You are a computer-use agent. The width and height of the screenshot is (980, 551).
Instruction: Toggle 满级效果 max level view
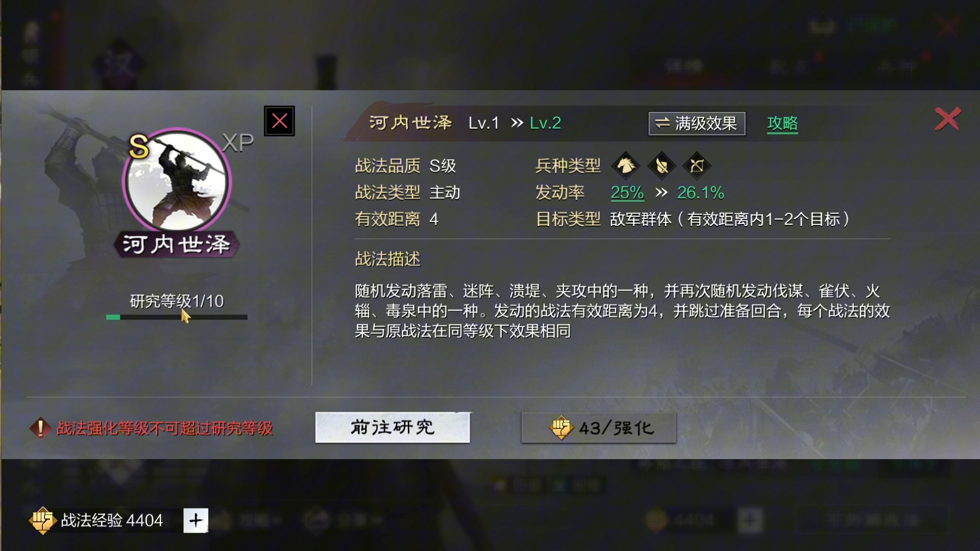(697, 123)
